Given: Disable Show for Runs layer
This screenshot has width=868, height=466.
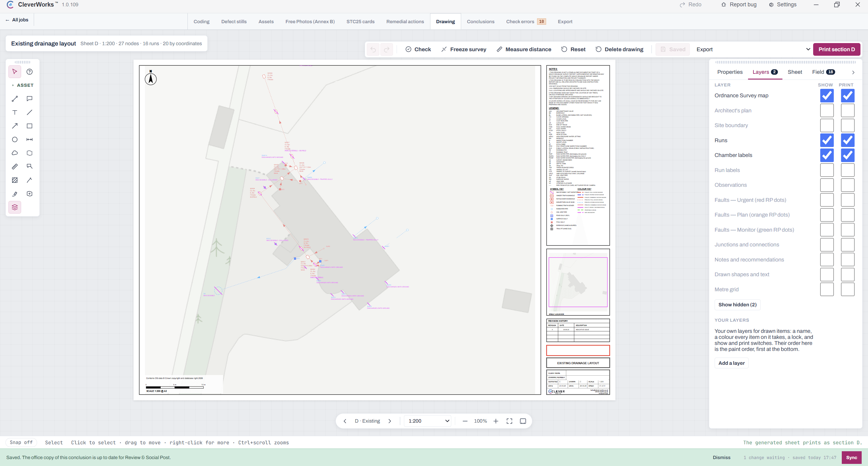Looking at the screenshot, I should (827, 140).
